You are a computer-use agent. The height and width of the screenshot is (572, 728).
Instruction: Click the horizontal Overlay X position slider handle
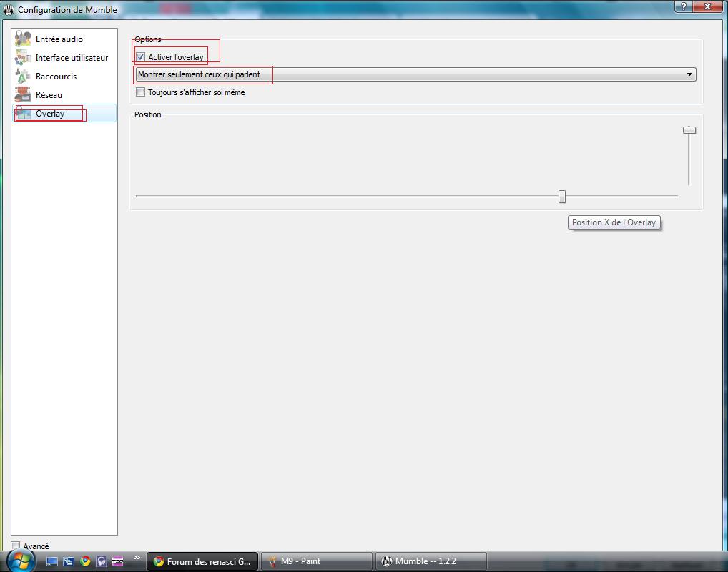click(562, 197)
